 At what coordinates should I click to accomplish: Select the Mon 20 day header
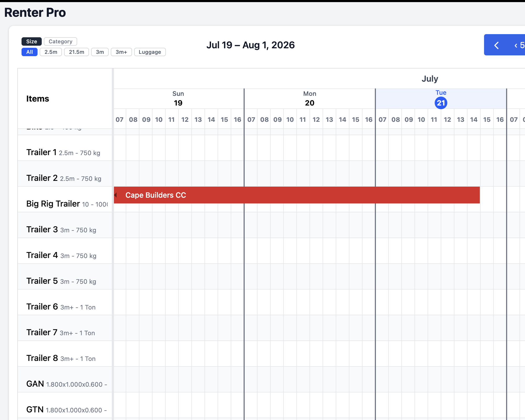(310, 99)
